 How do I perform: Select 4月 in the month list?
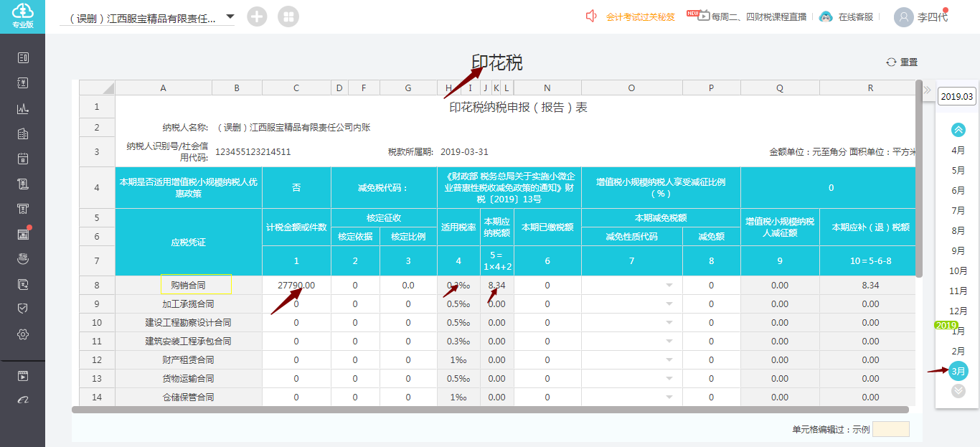958,151
